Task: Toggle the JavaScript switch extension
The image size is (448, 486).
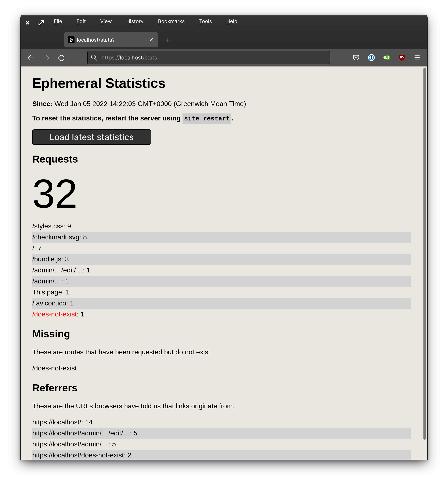Action: click(x=386, y=57)
